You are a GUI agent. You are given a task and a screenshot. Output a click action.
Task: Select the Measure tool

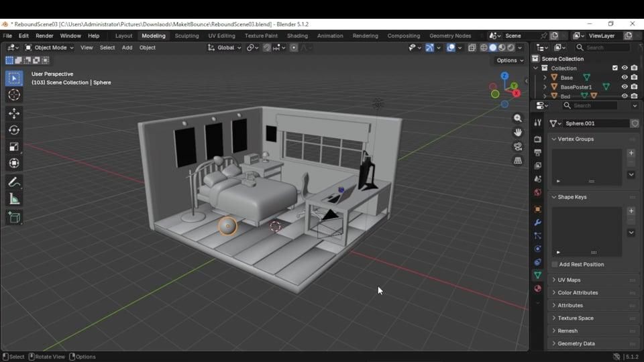[14, 199]
